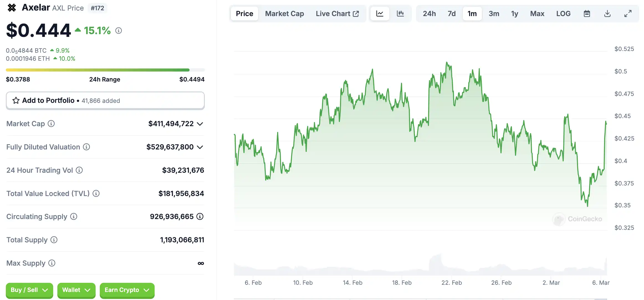Toggle LOG scale on the chart

[x=563, y=14]
